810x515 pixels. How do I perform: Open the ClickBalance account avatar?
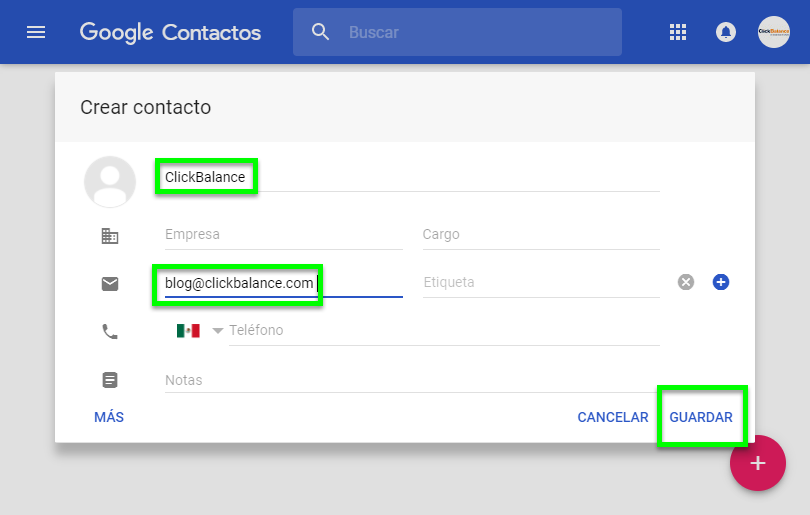pyautogui.click(x=774, y=32)
